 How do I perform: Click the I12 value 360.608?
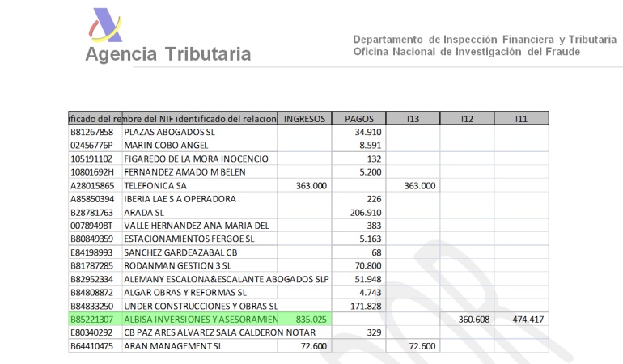[x=474, y=319]
